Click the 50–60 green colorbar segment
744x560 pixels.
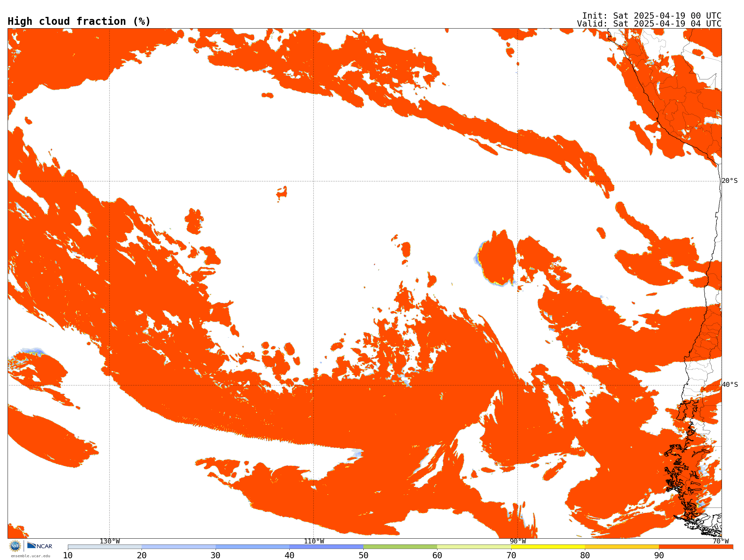point(400,547)
